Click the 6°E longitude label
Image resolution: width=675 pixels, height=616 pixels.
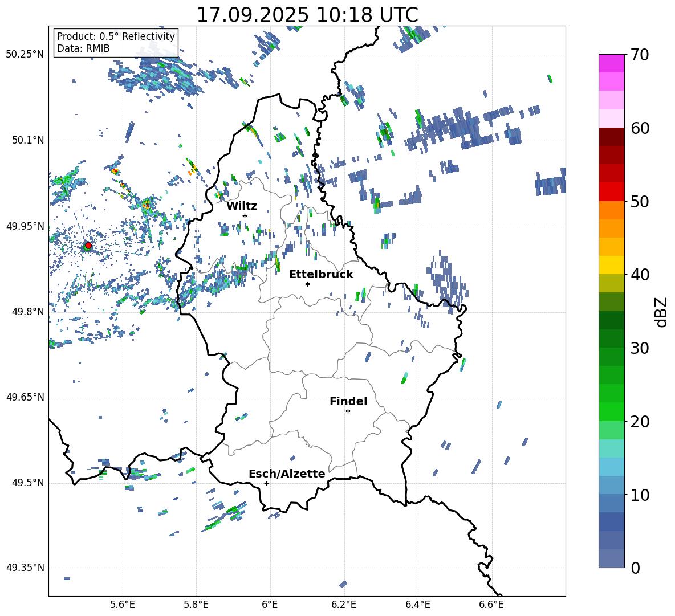[x=270, y=605]
